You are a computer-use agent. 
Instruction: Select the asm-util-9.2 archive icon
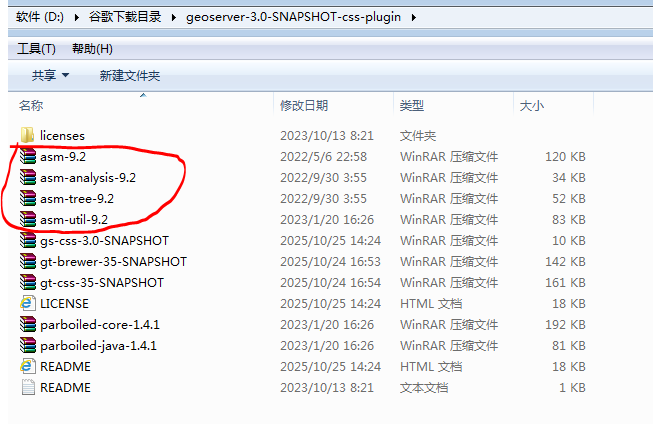[27, 219]
